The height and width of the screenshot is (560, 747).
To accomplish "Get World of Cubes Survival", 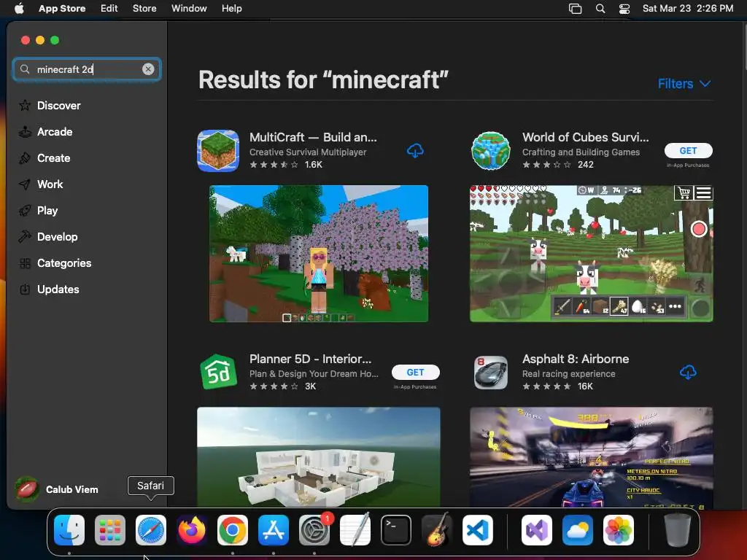I will pos(688,150).
